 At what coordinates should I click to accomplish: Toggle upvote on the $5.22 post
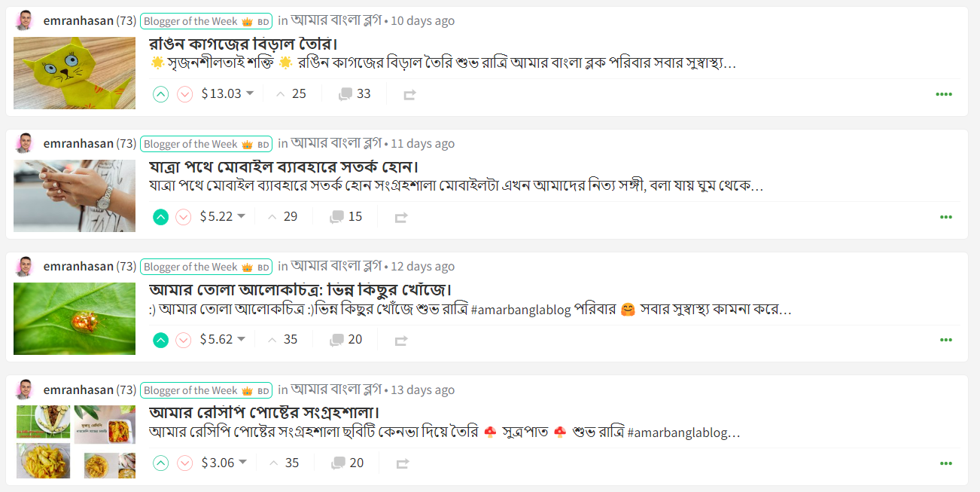[x=160, y=217]
